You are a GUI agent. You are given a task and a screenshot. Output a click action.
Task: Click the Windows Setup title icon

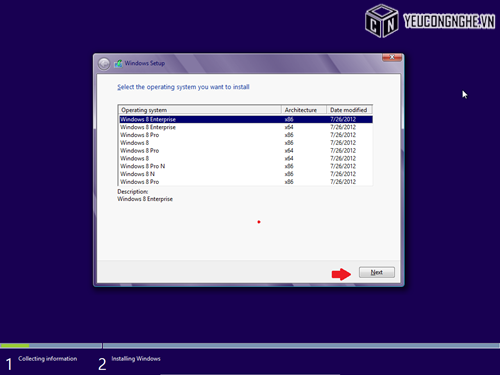(x=118, y=63)
